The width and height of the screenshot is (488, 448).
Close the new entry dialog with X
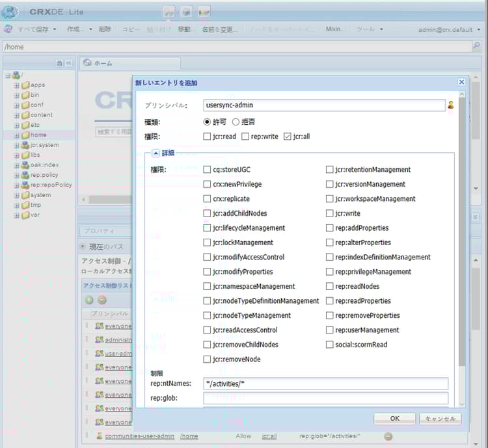[x=461, y=82]
